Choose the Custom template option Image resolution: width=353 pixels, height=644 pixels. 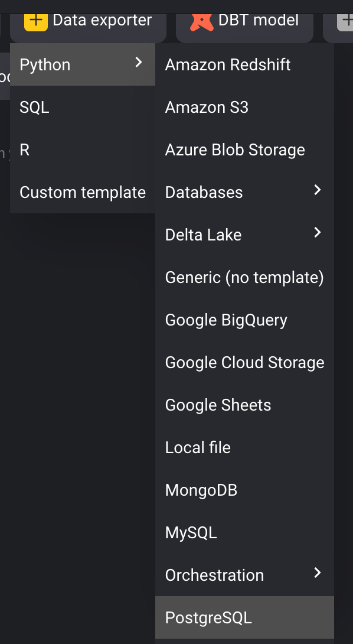coord(83,192)
